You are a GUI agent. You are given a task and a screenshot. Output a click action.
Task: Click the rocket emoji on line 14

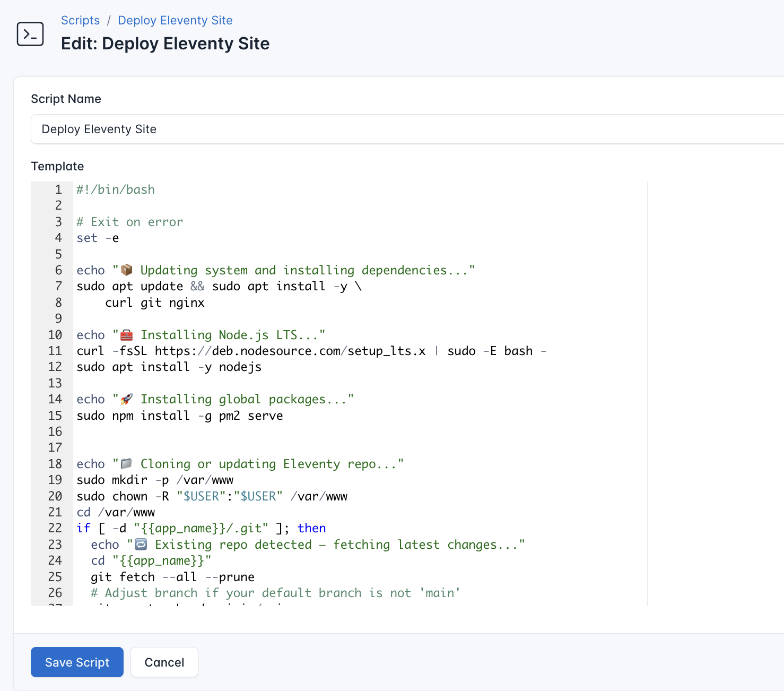click(x=126, y=399)
